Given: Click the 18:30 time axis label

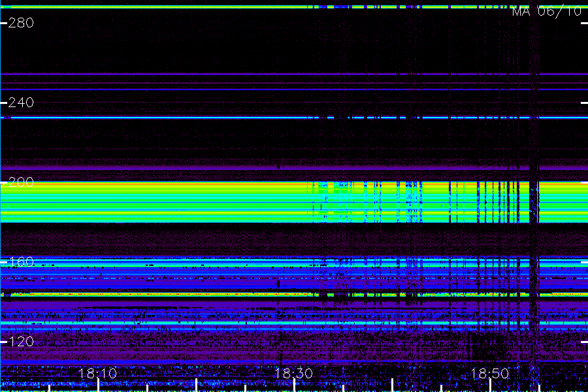Looking at the screenshot, I should [293, 374].
